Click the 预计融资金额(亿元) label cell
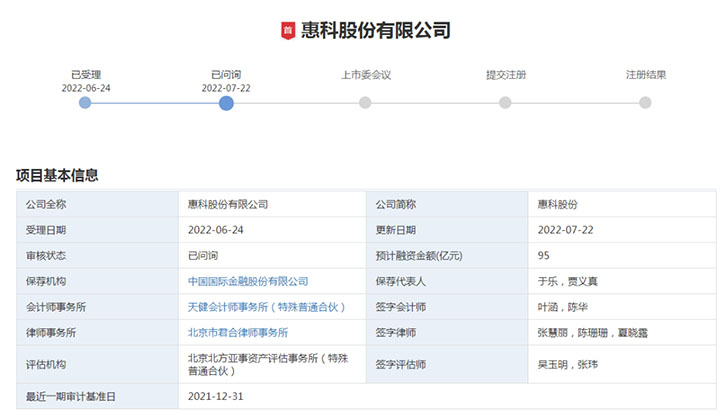The height and width of the screenshot is (418, 725). click(447, 256)
